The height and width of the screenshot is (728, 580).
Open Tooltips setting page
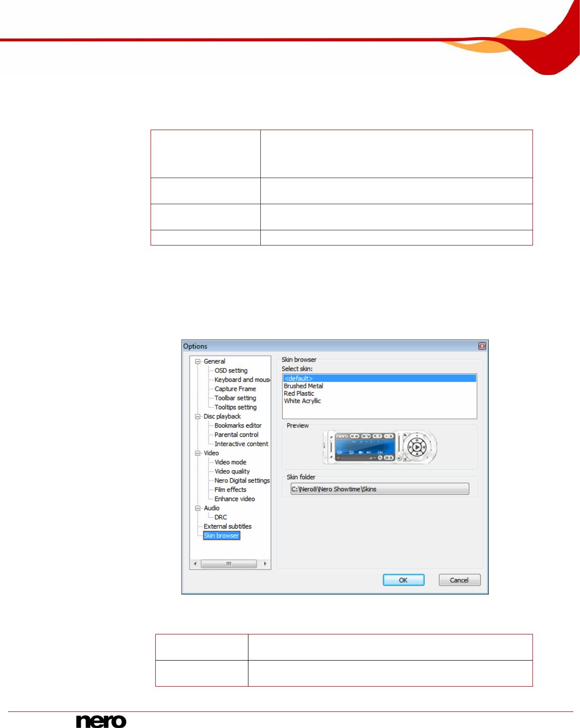pyautogui.click(x=235, y=407)
